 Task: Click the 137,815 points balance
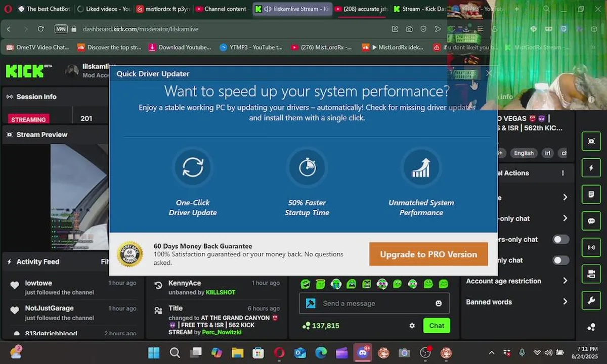click(x=321, y=326)
